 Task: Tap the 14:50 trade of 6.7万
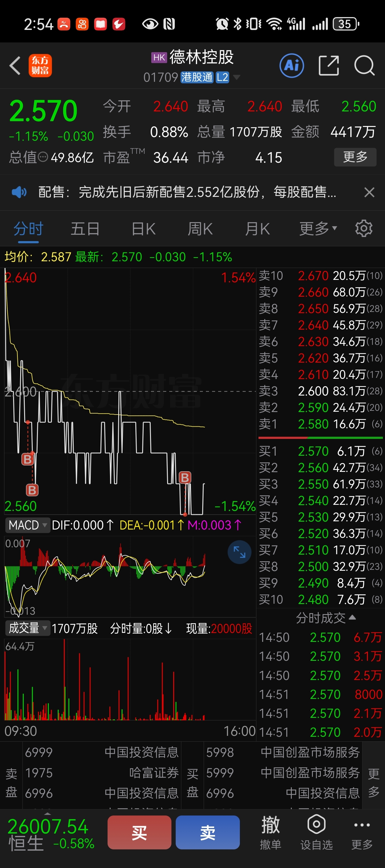coord(321,637)
